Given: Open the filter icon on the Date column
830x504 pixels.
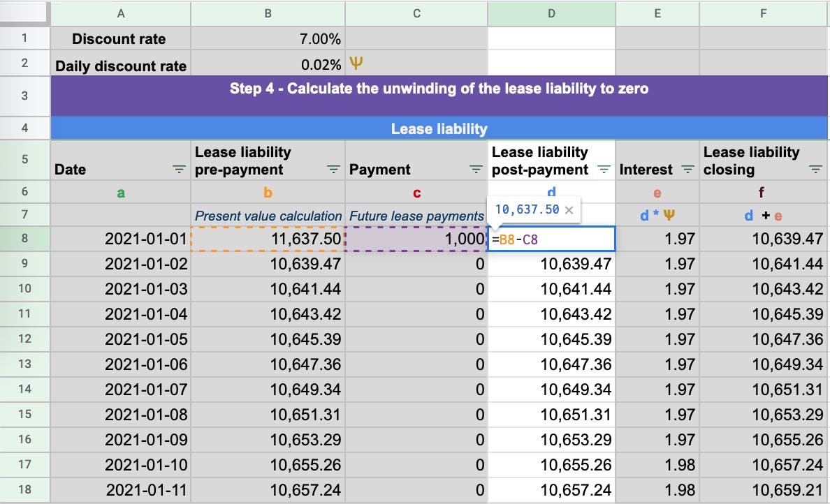Looking at the screenshot, I should coord(179,169).
